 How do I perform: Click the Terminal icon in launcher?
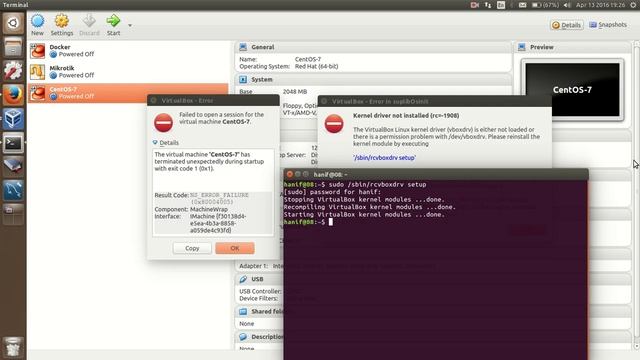pos(13,143)
